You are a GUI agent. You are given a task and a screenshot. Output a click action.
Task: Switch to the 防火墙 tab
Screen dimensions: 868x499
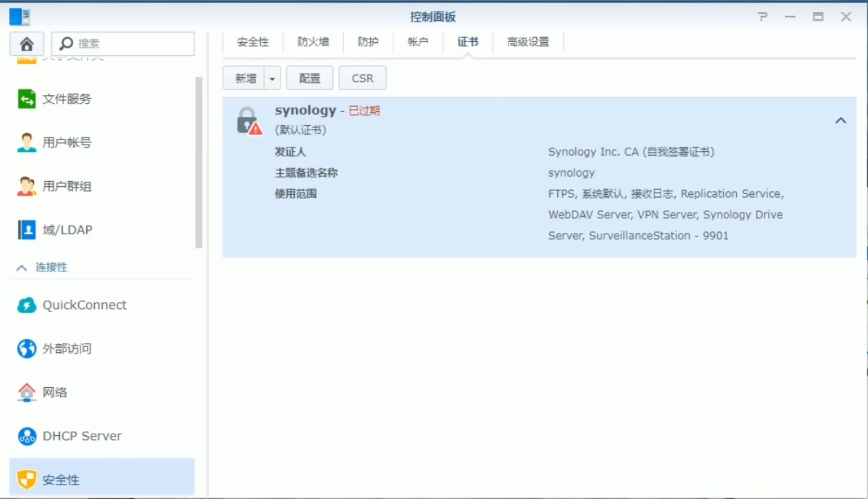(313, 42)
